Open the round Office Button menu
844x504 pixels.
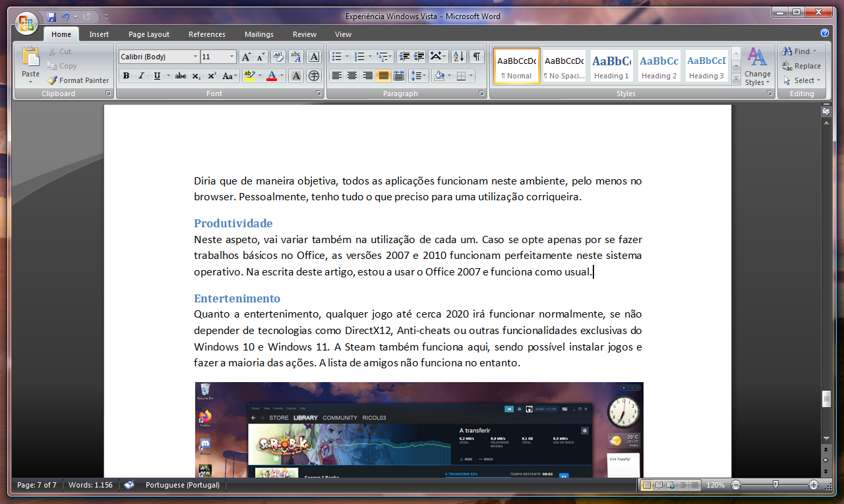coord(27,23)
